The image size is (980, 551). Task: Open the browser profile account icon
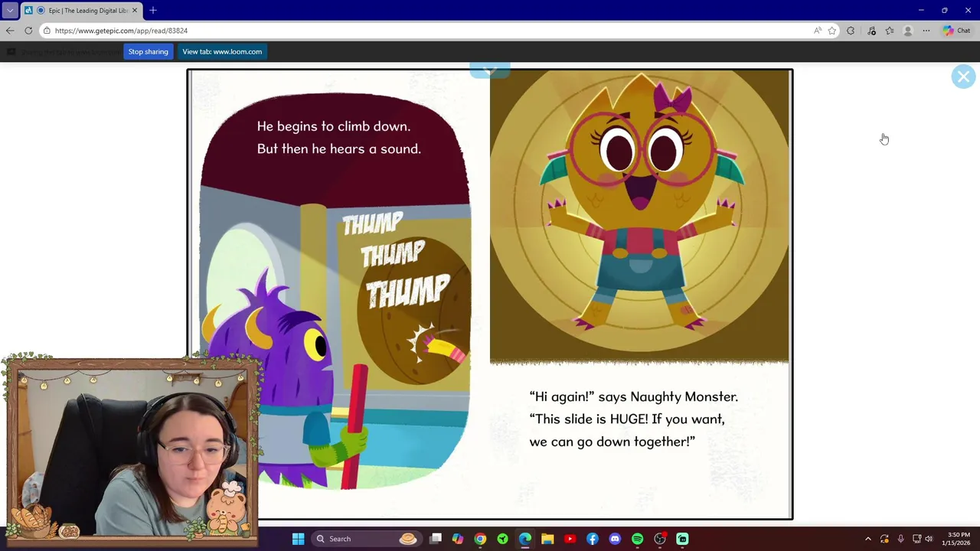pyautogui.click(x=908, y=31)
